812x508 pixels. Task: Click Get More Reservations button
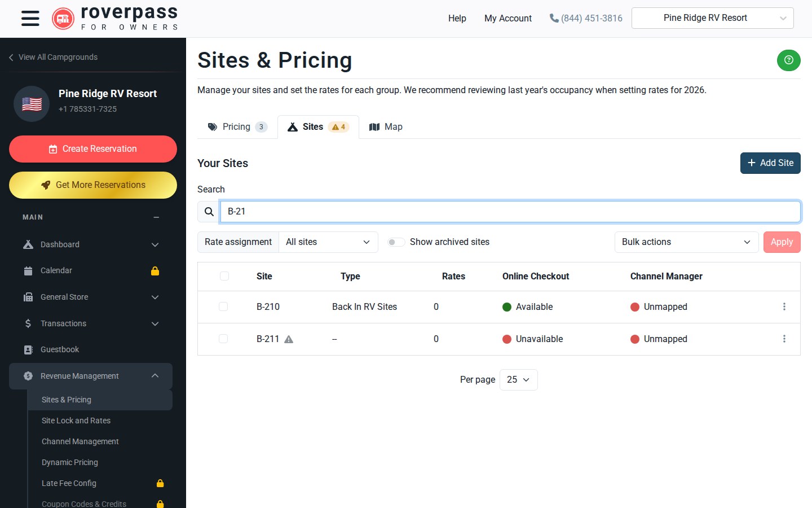[93, 185]
